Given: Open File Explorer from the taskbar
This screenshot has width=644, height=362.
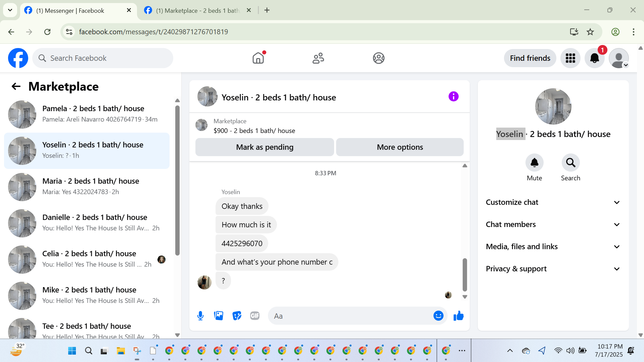Looking at the screenshot, I should (x=121, y=351).
